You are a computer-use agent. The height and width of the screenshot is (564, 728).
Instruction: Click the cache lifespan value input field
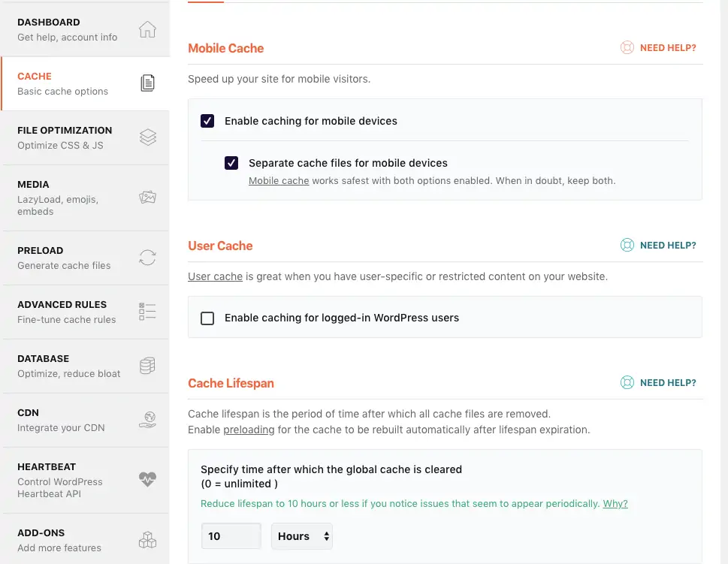(x=231, y=536)
